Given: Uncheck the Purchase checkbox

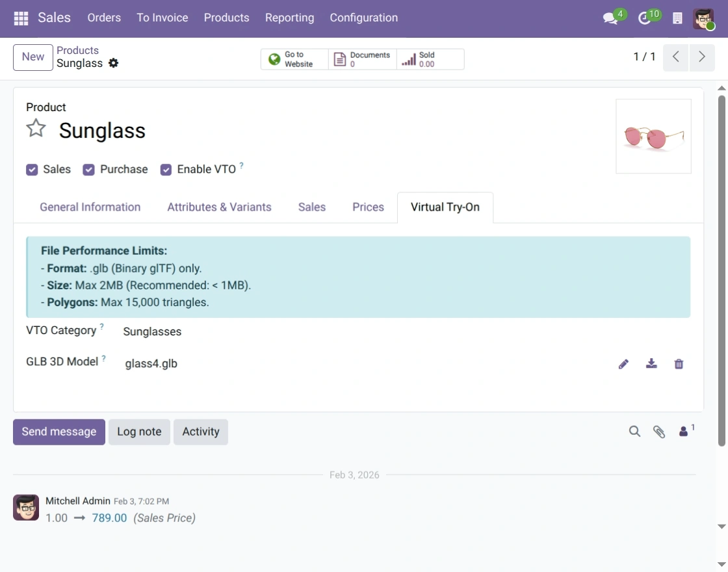Looking at the screenshot, I should 88,170.
